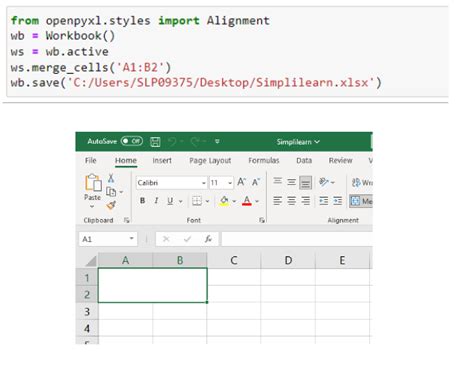Click the Borders icon

coord(197,201)
